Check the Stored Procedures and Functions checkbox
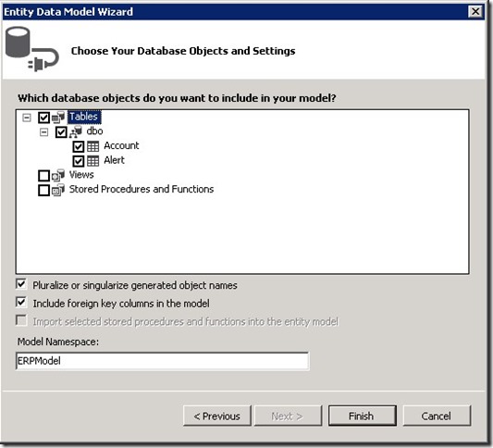Viewport: 493px width, 448px height. pos(43,190)
